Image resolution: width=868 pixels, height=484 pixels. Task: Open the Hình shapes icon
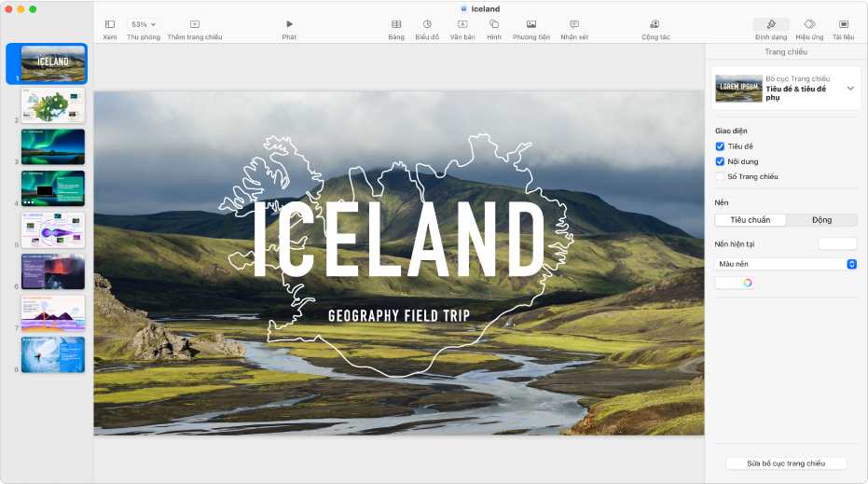(x=493, y=24)
